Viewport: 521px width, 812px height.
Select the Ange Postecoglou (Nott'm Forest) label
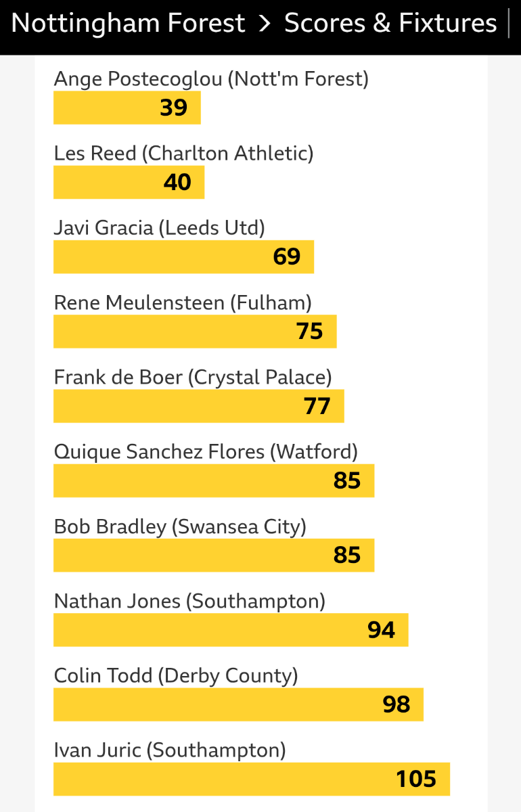[211, 79]
